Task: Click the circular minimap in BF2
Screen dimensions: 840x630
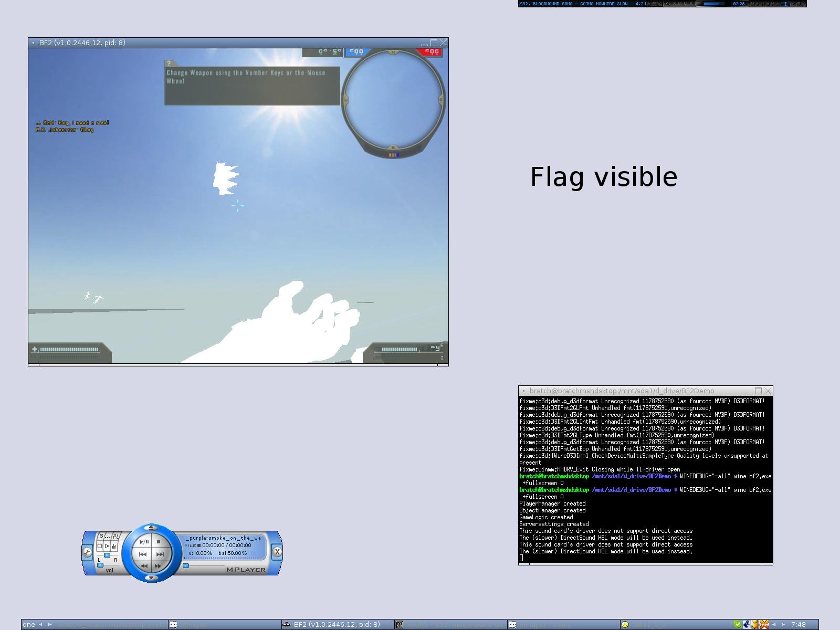Action: click(x=393, y=100)
